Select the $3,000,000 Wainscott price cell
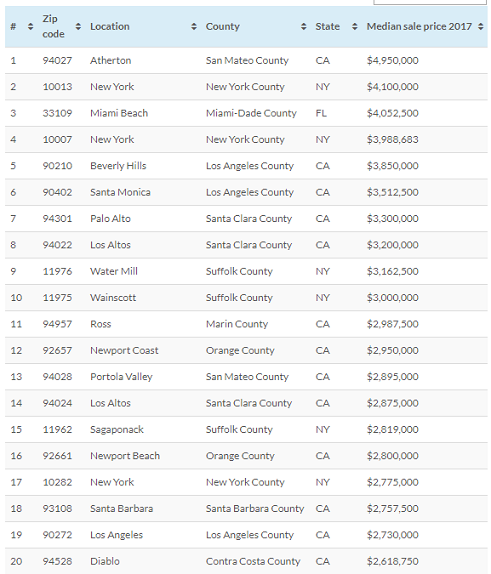This screenshot has width=491, height=574. (393, 298)
